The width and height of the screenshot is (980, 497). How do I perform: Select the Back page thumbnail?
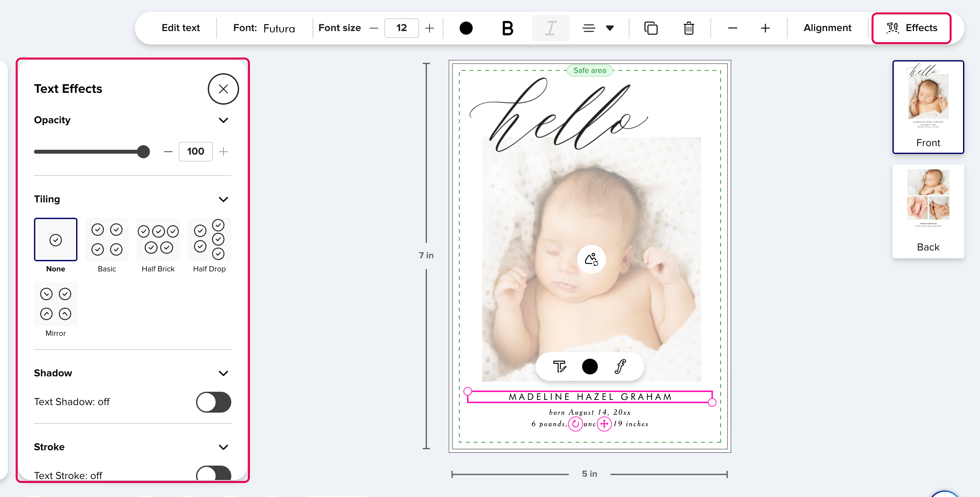[x=928, y=211]
